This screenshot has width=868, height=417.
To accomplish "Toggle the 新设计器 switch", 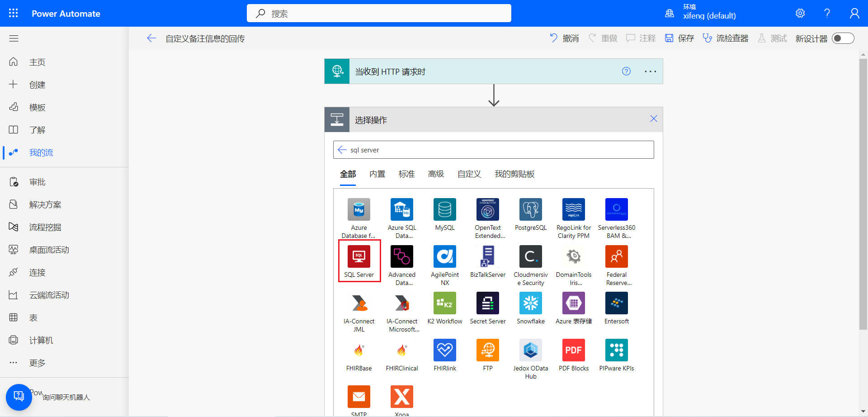I will click(x=843, y=38).
